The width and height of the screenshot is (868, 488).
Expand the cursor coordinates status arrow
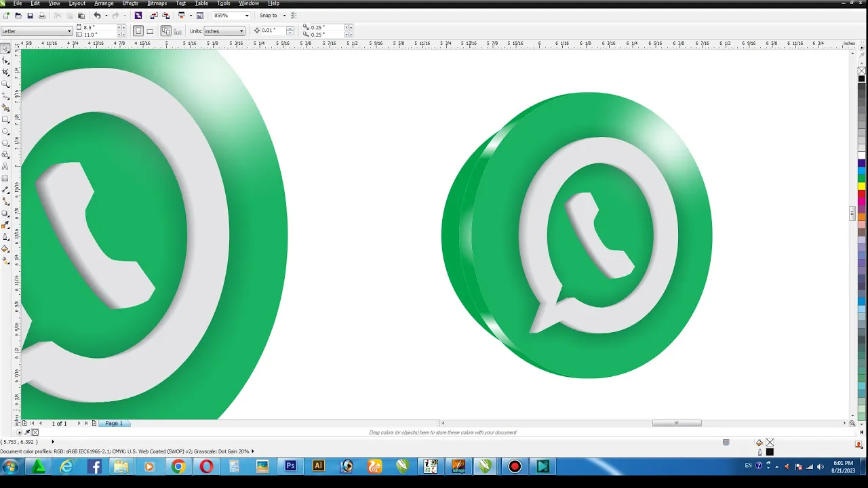[52, 442]
